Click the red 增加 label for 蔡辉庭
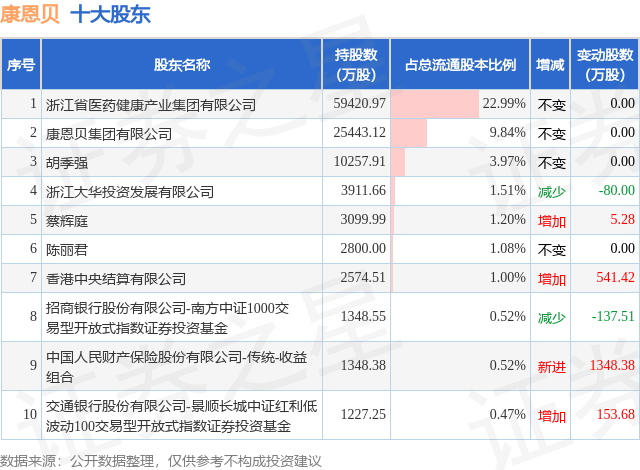640x470 pixels. [551, 221]
